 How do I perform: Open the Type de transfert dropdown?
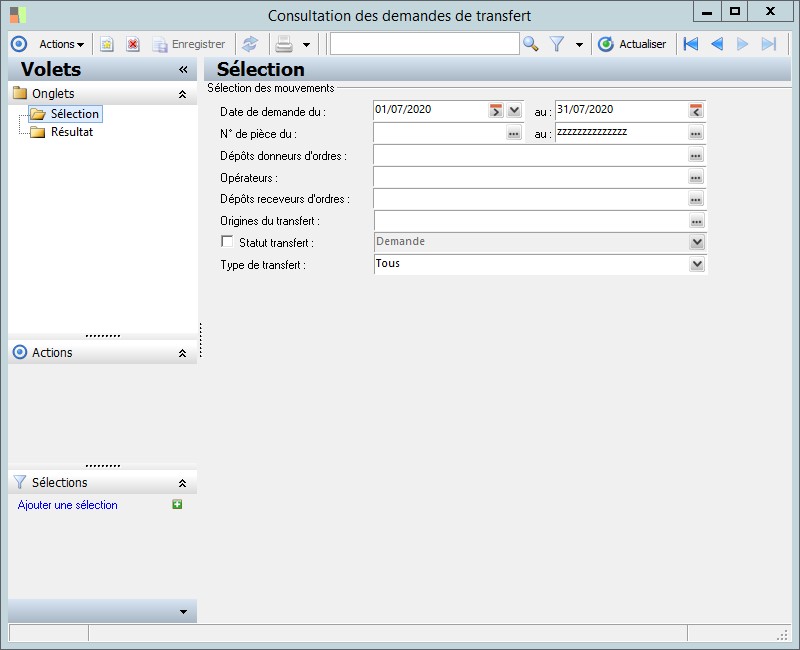coord(697,264)
